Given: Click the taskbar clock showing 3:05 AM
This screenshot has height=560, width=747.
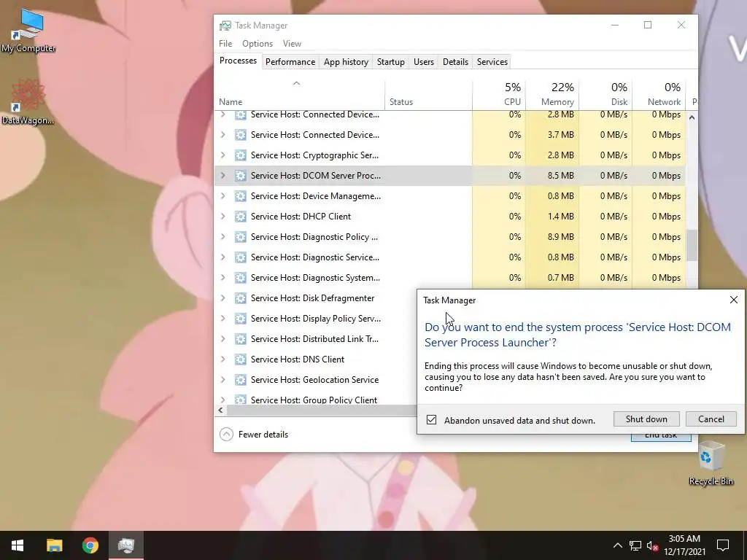Looking at the screenshot, I should click(x=684, y=545).
